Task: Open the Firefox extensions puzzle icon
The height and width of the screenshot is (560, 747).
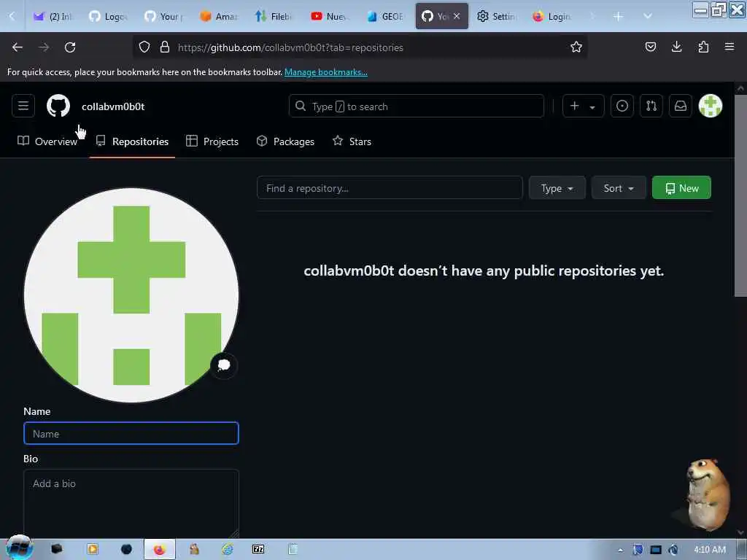Action: pyautogui.click(x=703, y=47)
